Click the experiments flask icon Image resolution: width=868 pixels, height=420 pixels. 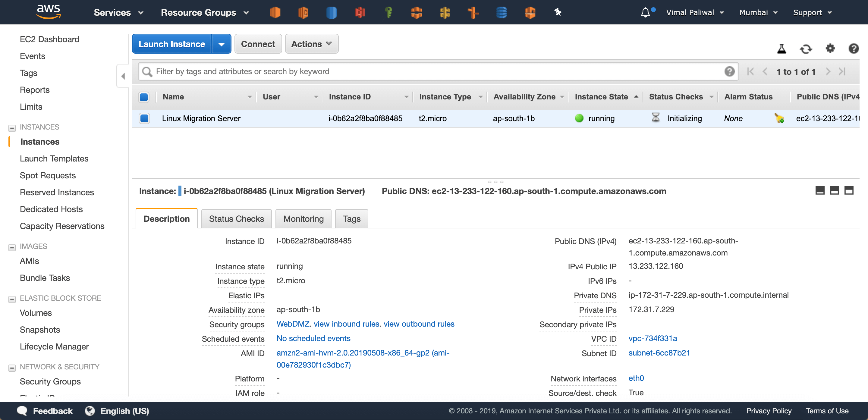tap(782, 49)
